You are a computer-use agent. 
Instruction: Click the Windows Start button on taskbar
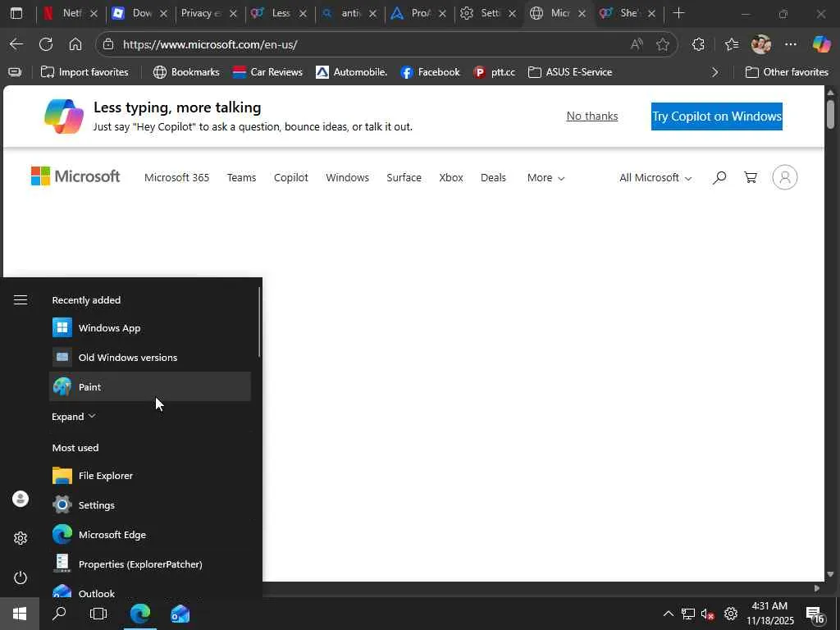[20, 614]
